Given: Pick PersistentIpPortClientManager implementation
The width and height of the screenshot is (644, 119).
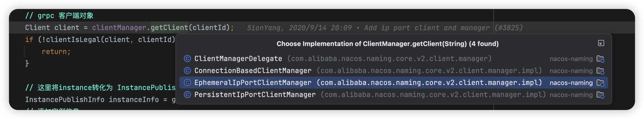Looking at the screenshot, I should (x=255, y=95).
